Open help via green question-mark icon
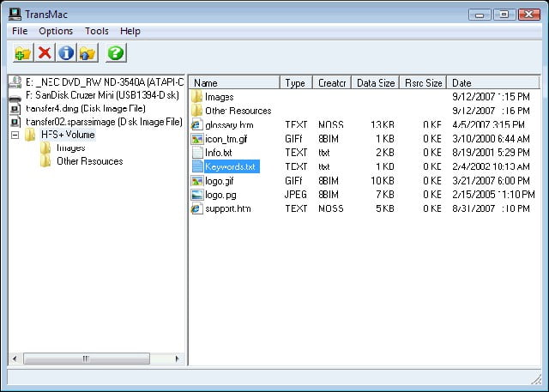This screenshot has width=549, height=392. [116, 53]
